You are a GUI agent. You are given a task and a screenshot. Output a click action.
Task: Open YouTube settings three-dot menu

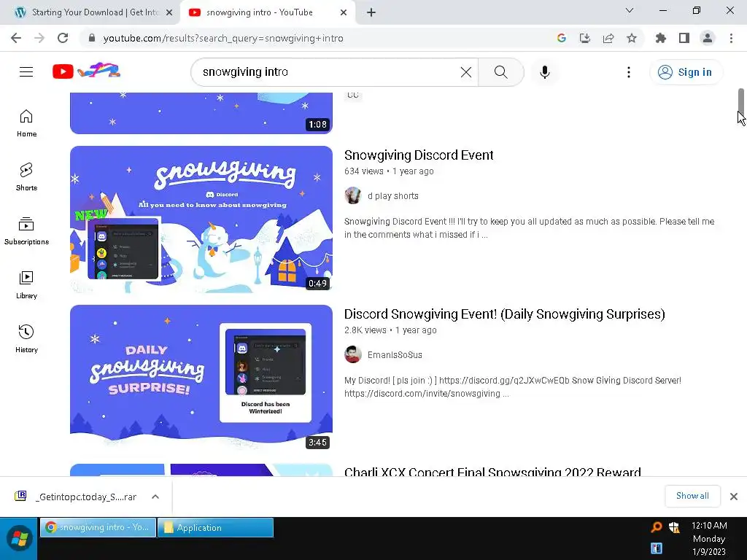pyautogui.click(x=628, y=72)
